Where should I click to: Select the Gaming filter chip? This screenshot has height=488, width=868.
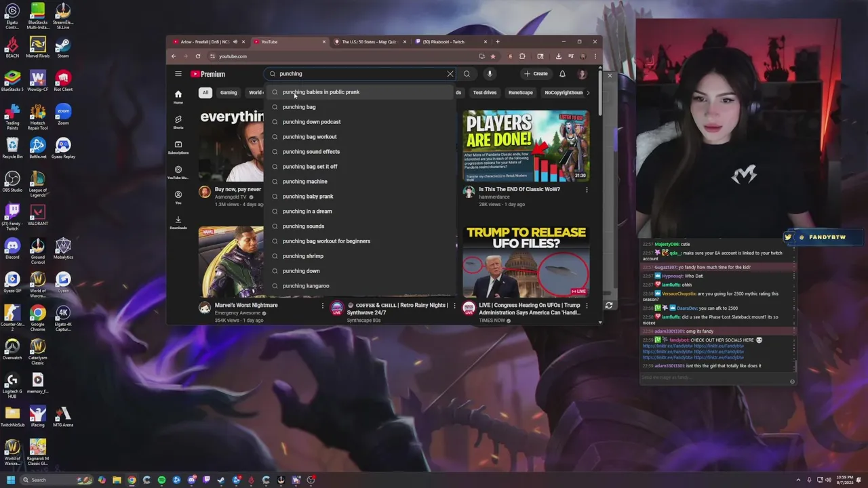[229, 92]
